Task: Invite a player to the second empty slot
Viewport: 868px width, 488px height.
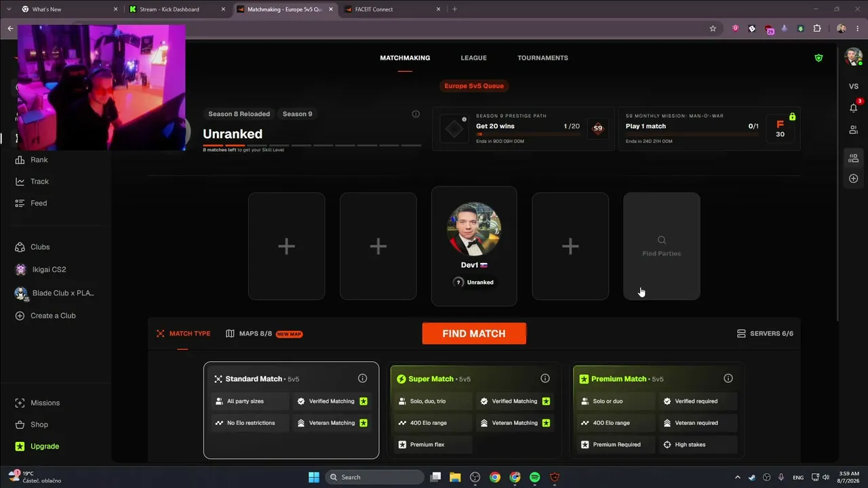Action: [378, 246]
